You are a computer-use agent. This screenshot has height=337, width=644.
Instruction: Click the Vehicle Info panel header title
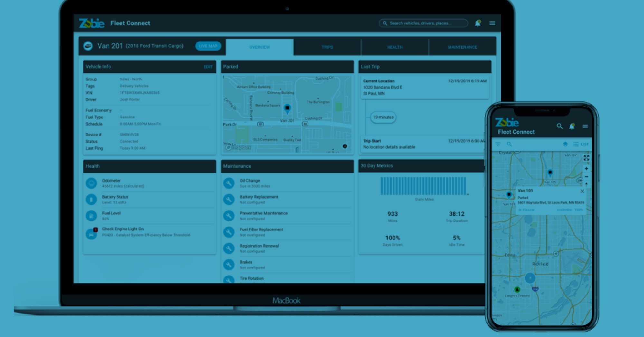click(98, 67)
